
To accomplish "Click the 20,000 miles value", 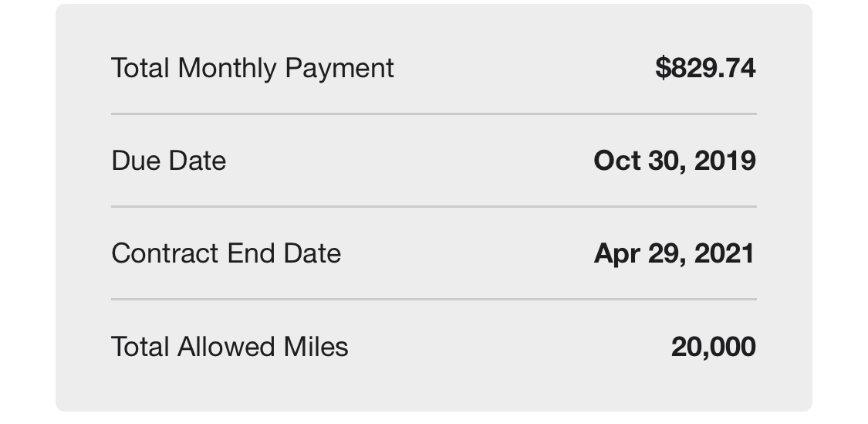I will click(x=714, y=347).
